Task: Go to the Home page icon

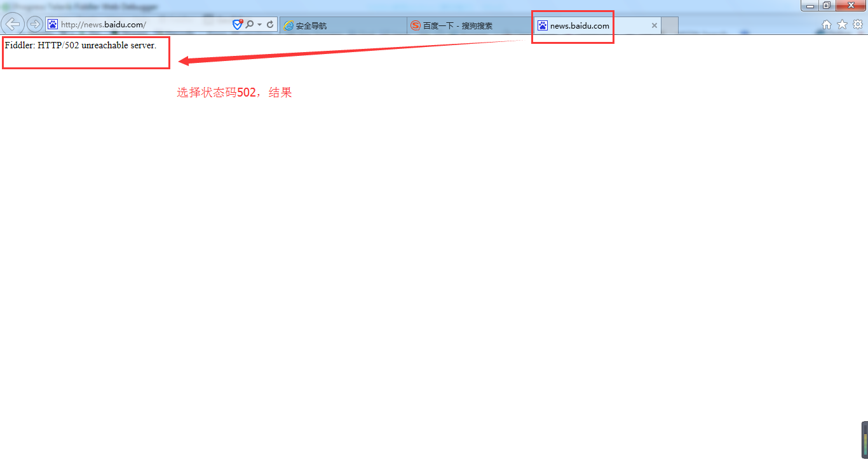Action: click(x=827, y=25)
